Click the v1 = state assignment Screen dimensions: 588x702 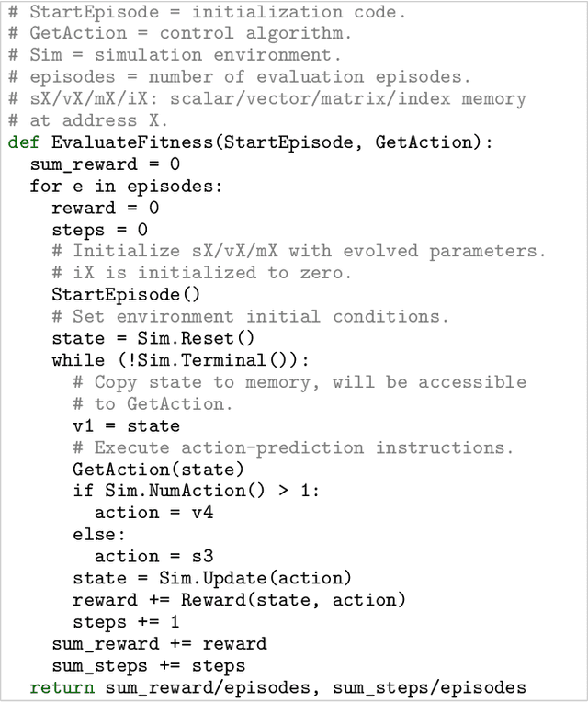coord(126,425)
